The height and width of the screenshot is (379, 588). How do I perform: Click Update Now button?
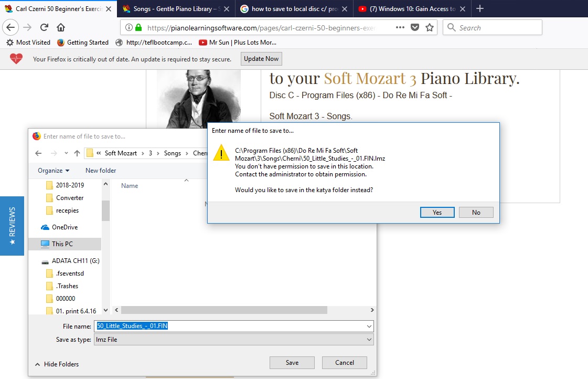(x=261, y=59)
